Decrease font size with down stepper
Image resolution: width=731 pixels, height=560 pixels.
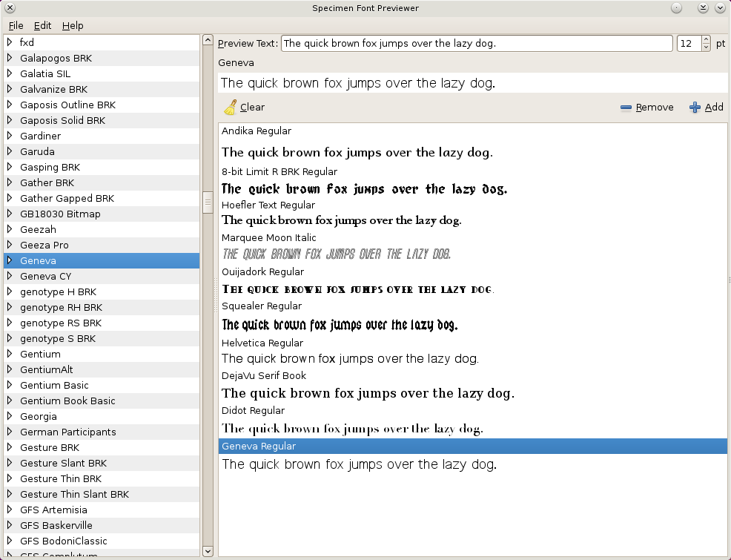706,47
